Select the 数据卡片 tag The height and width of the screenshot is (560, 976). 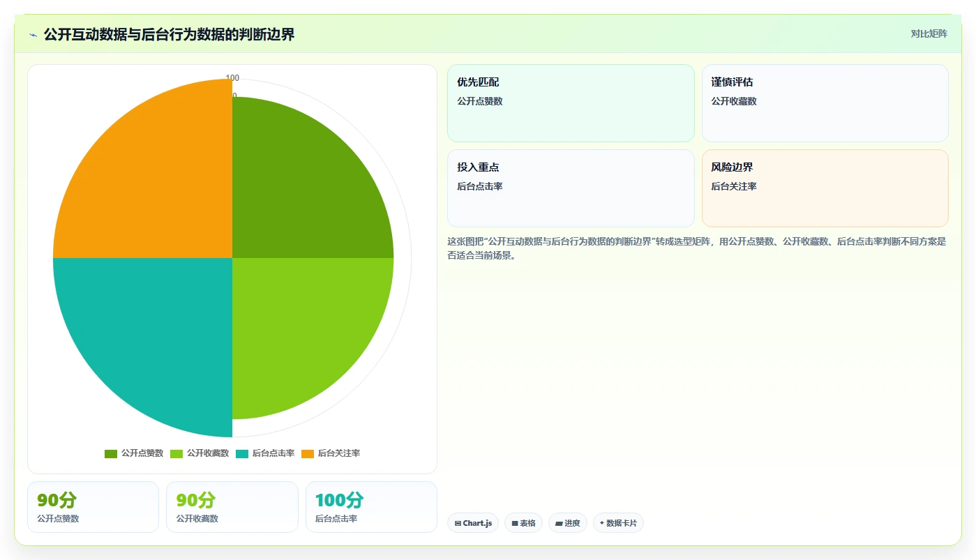tap(618, 523)
